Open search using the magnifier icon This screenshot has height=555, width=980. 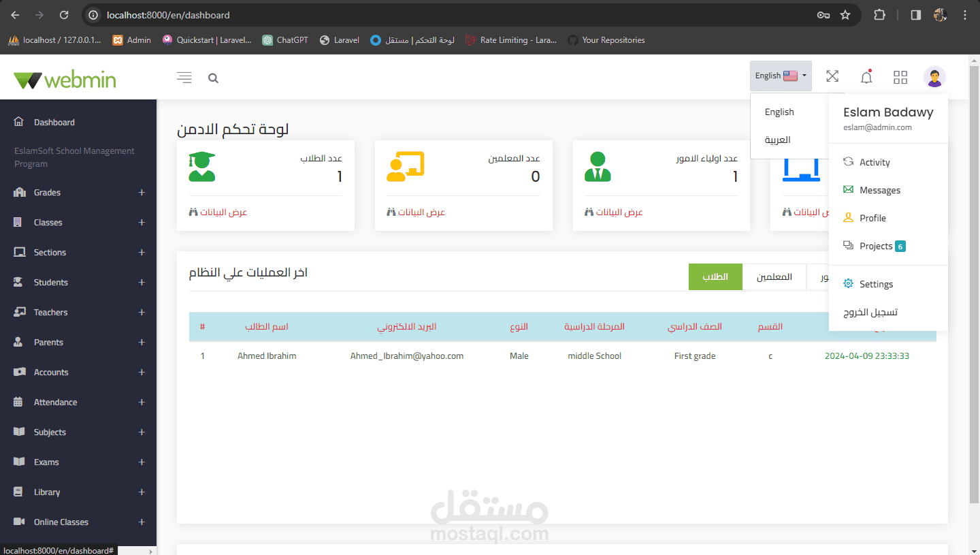click(x=213, y=78)
